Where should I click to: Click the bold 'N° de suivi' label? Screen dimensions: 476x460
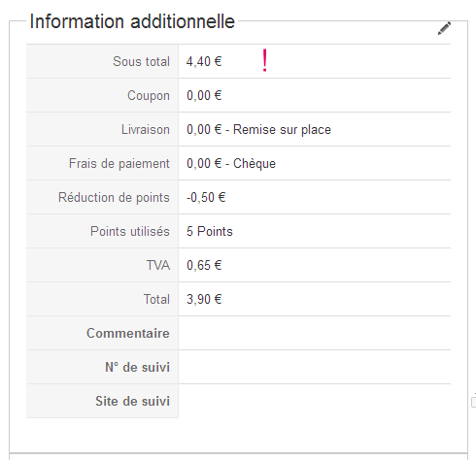pos(137,367)
